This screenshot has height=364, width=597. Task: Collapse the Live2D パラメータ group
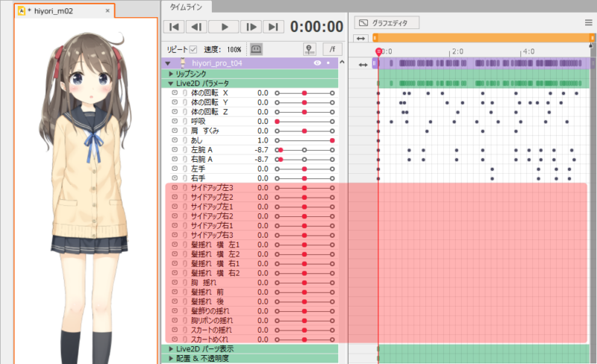[x=171, y=84]
